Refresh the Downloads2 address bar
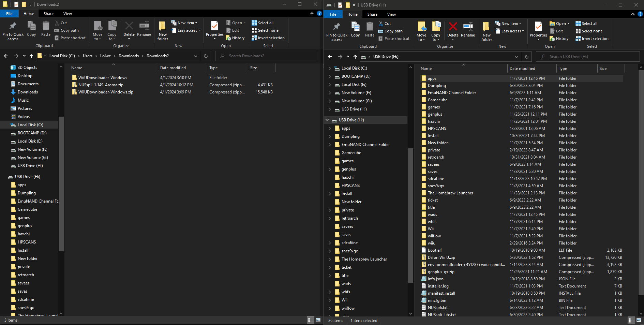Screen dimensions: 644x325 [206, 56]
